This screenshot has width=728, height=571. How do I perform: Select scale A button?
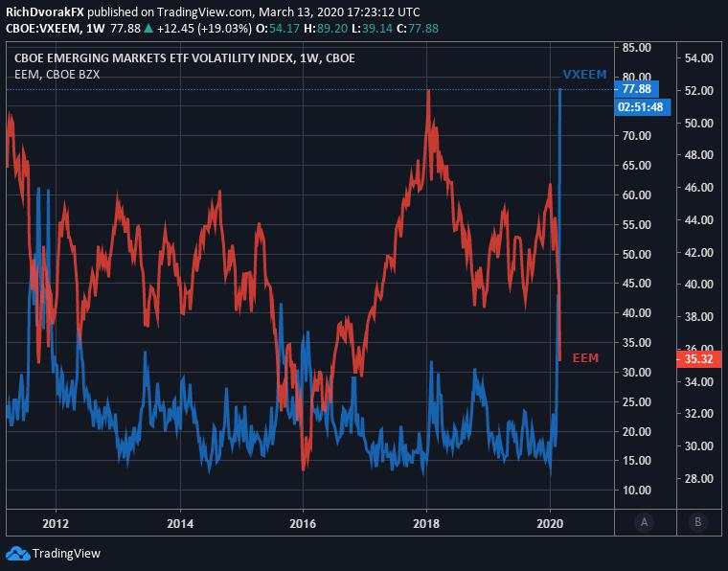[644, 522]
